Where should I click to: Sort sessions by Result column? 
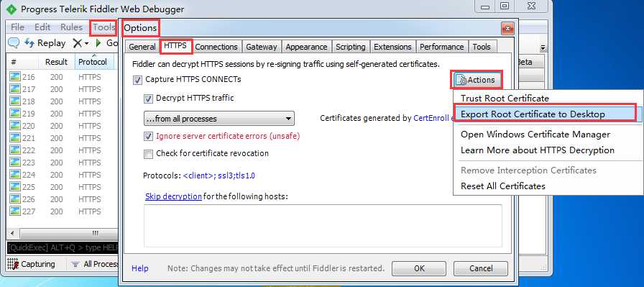point(56,62)
